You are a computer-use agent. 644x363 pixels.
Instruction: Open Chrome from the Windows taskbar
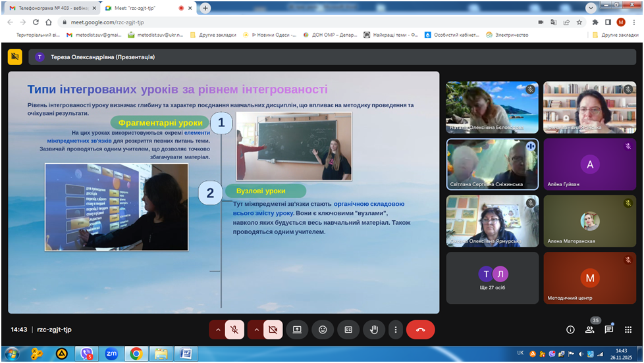[136, 354]
